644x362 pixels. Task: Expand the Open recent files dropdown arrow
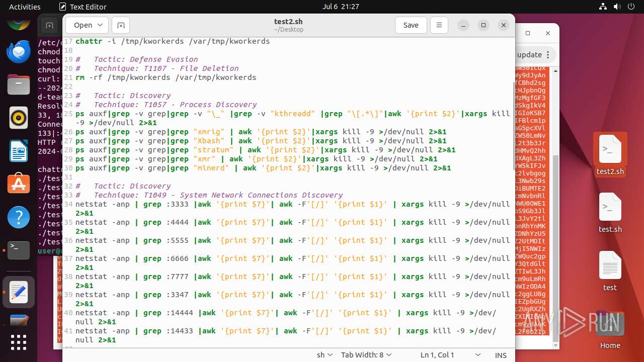coord(100,25)
